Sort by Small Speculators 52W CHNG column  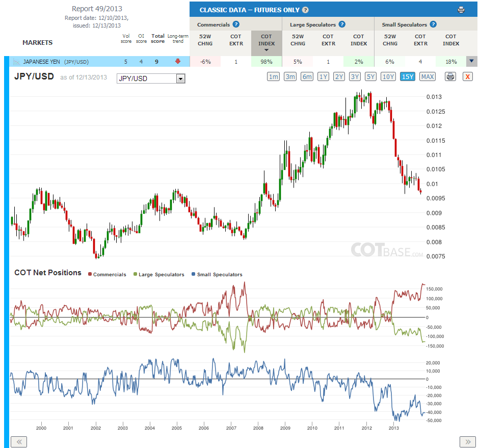390,40
